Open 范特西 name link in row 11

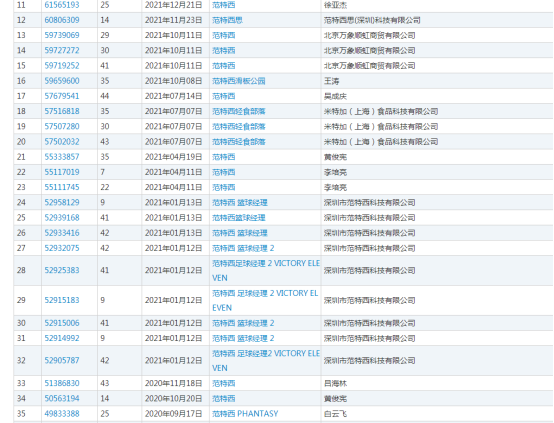tap(224, 5)
